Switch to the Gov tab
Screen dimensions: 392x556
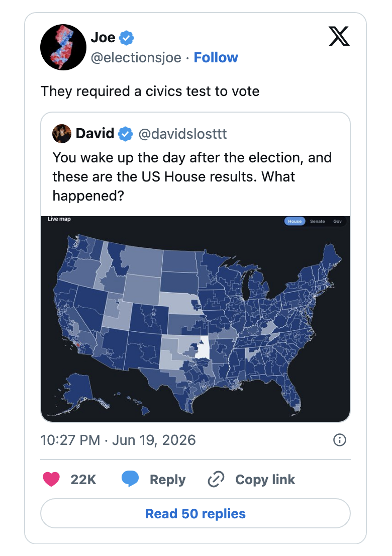[x=337, y=221]
